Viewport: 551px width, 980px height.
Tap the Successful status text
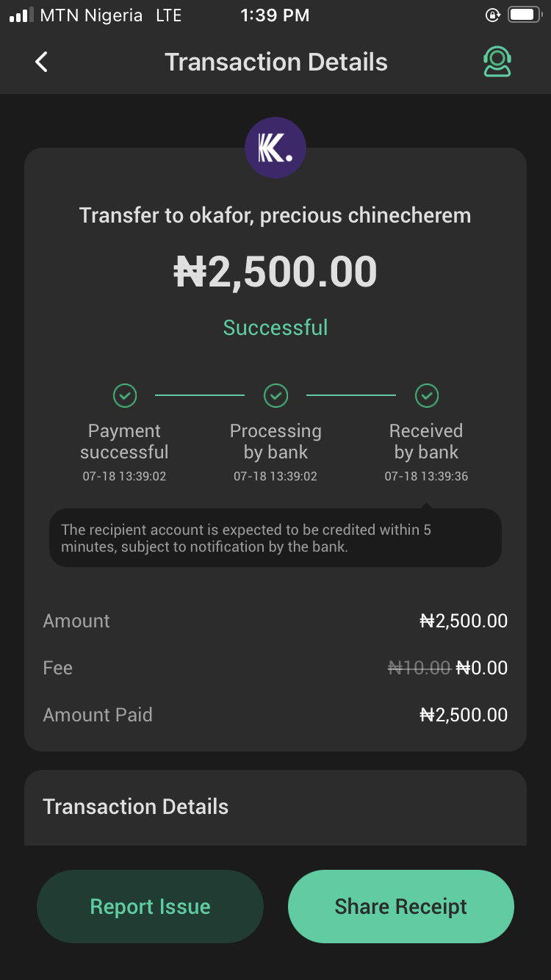click(x=275, y=327)
